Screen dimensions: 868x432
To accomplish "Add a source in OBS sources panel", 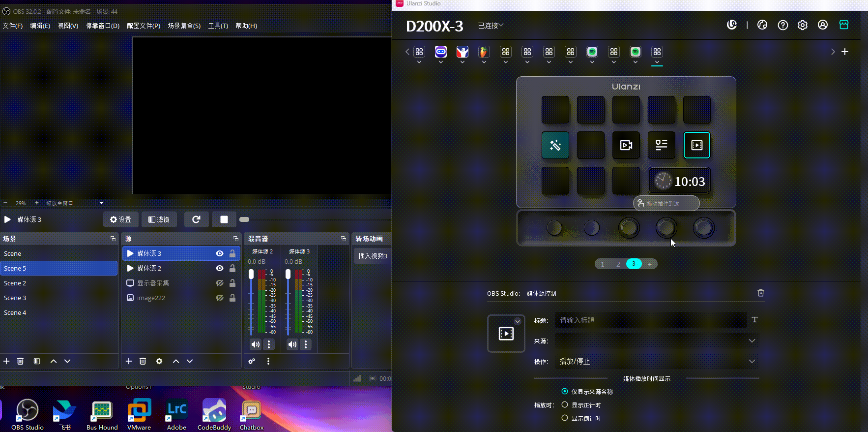I will pos(129,361).
